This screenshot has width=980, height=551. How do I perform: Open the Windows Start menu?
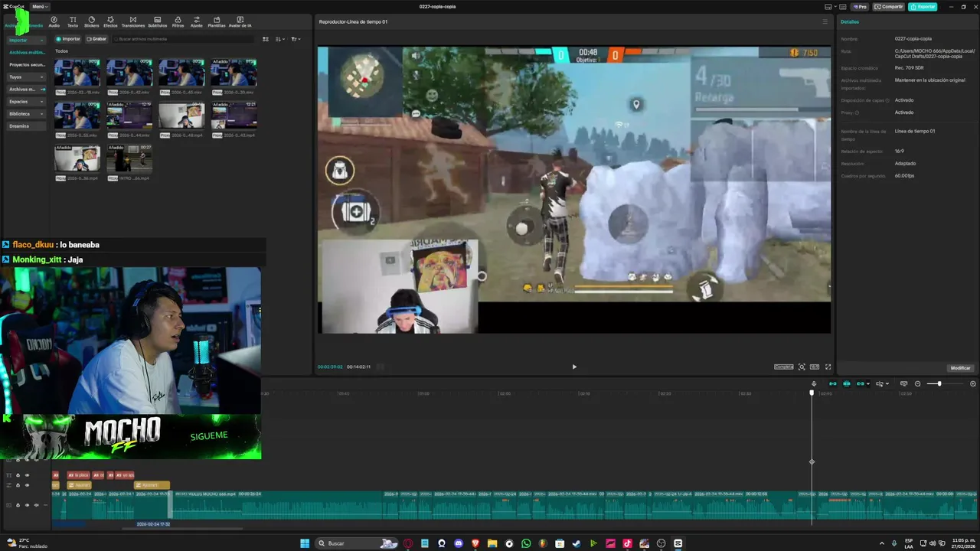coord(305,543)
